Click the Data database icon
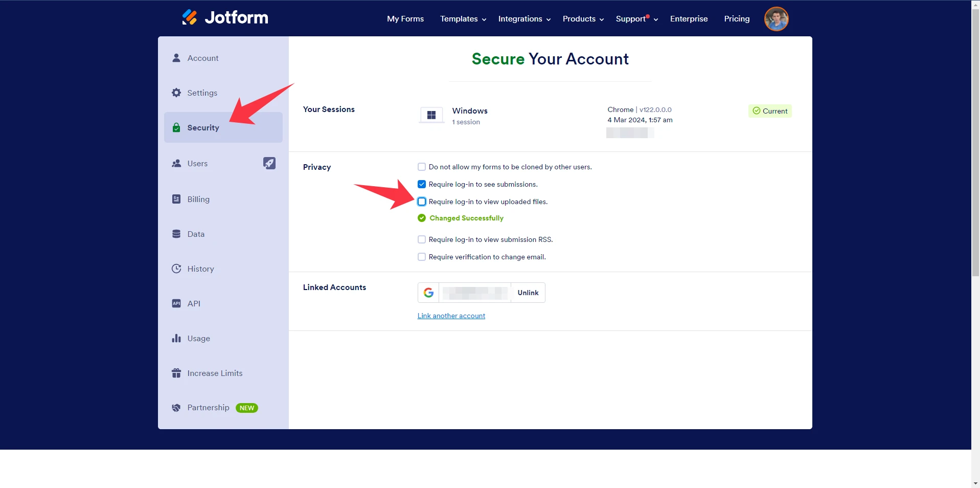The image size is (980, 488). [176, 234]
